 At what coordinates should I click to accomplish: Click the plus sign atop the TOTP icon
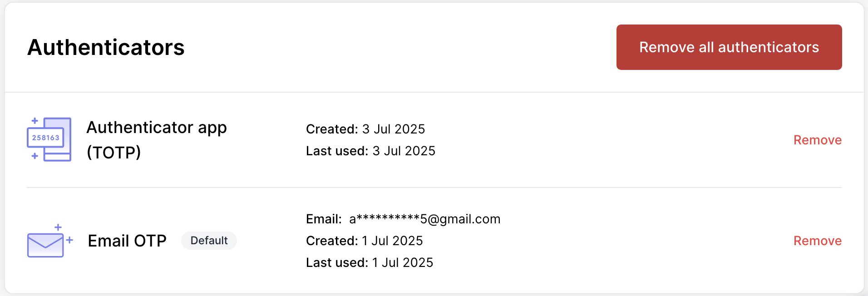click(x=35, y=121)
